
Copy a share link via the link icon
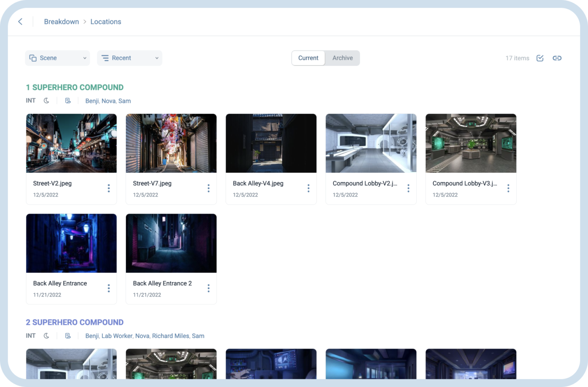(557, 58)
